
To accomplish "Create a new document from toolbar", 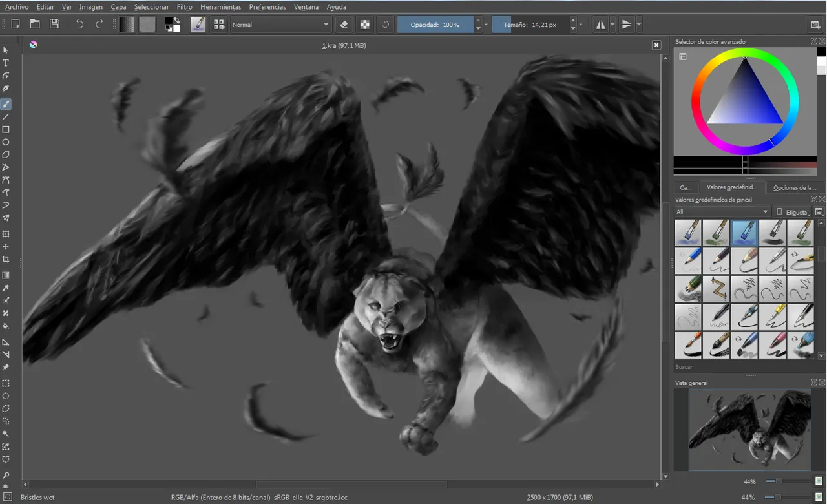I will 16,25.
